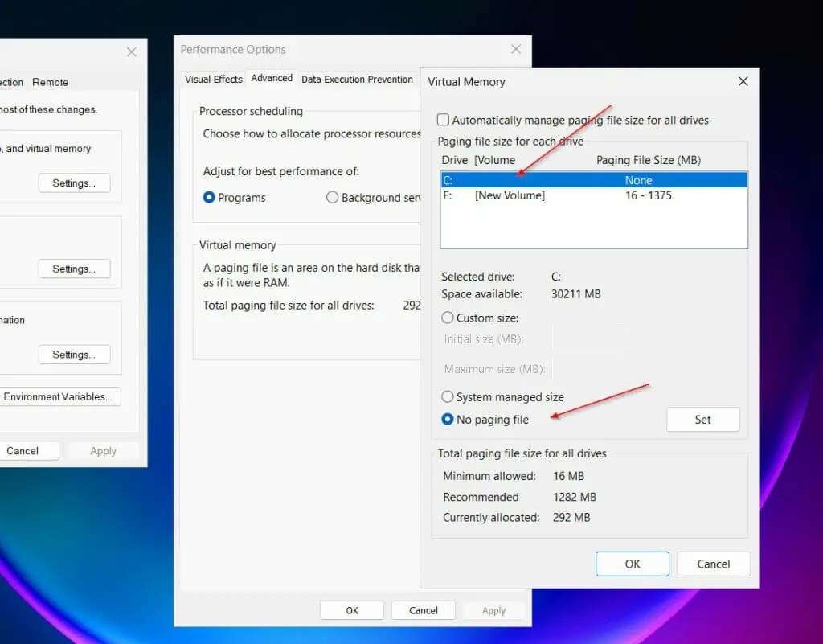Switch to the Remote tab
The height and width of the screenshot is (644, 823).
click(x=50, y=82)
